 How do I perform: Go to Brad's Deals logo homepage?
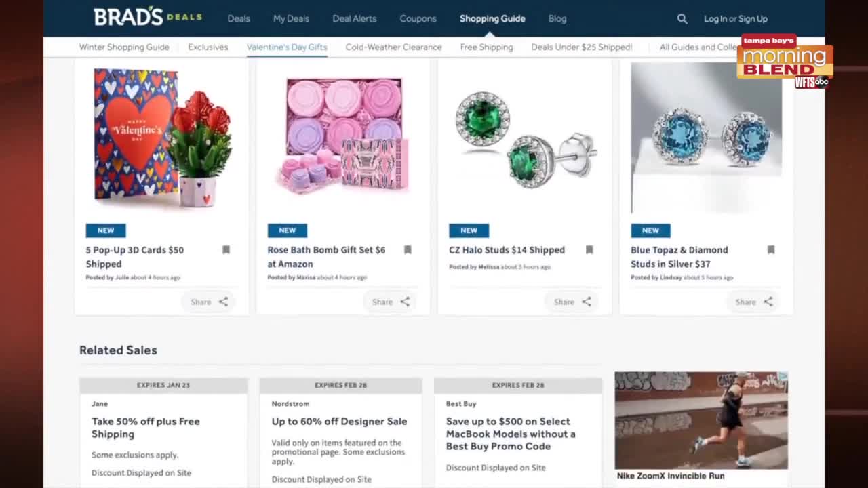point(148,17)
